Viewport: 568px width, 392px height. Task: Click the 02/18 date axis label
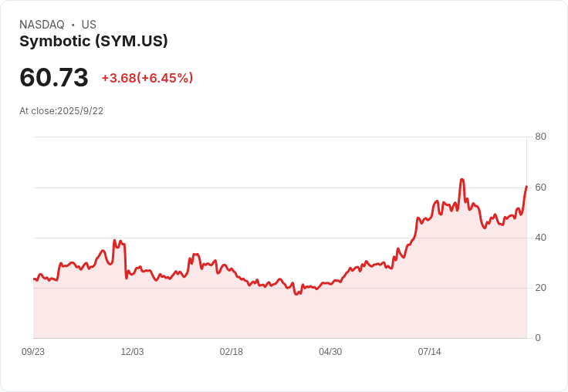(x=231, y=352)
